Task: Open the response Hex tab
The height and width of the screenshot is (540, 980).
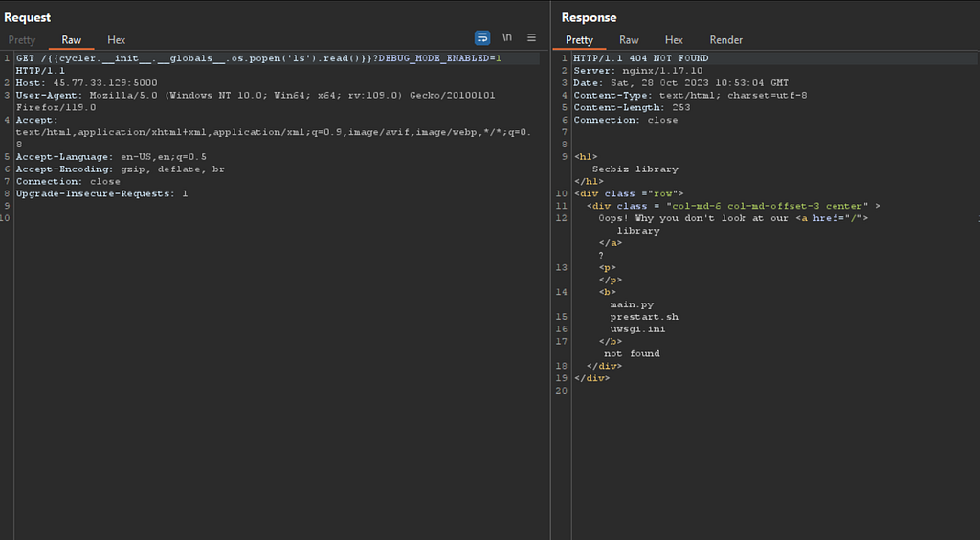Action: tap(674, 40)
